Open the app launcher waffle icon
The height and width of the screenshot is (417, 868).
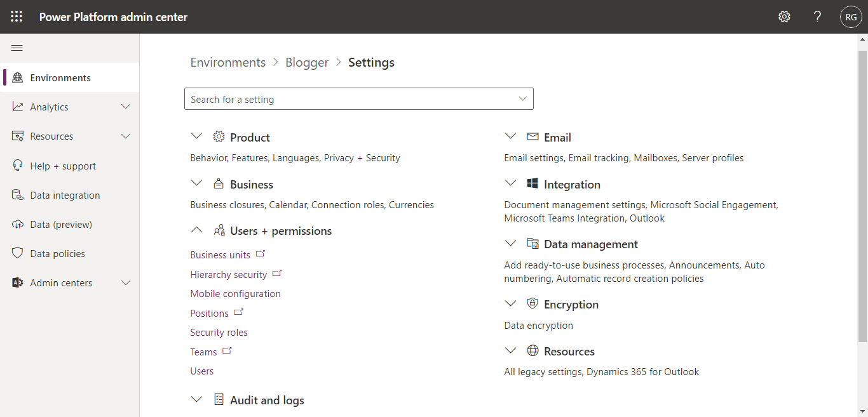17,17
